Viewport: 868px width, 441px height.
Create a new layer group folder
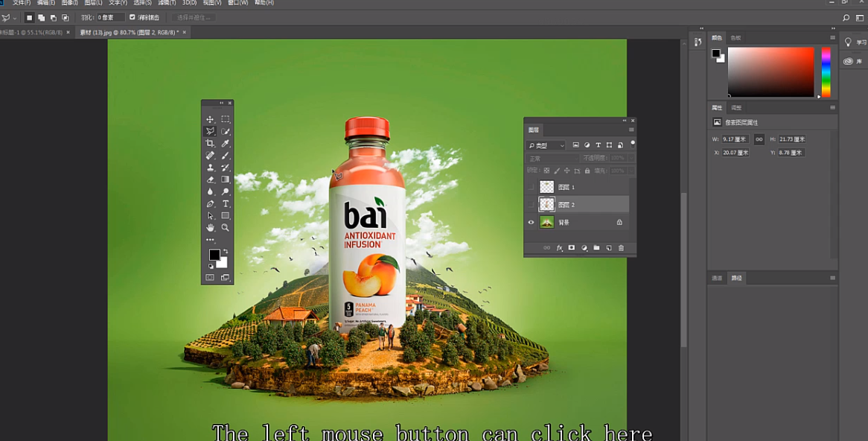[x=596, y=248]
